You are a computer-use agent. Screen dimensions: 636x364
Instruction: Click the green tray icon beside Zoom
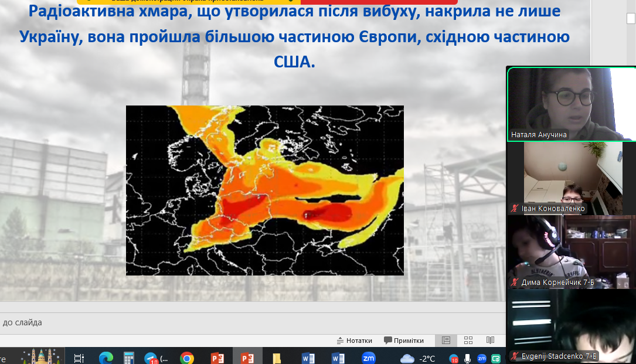[x=496, y=358]
